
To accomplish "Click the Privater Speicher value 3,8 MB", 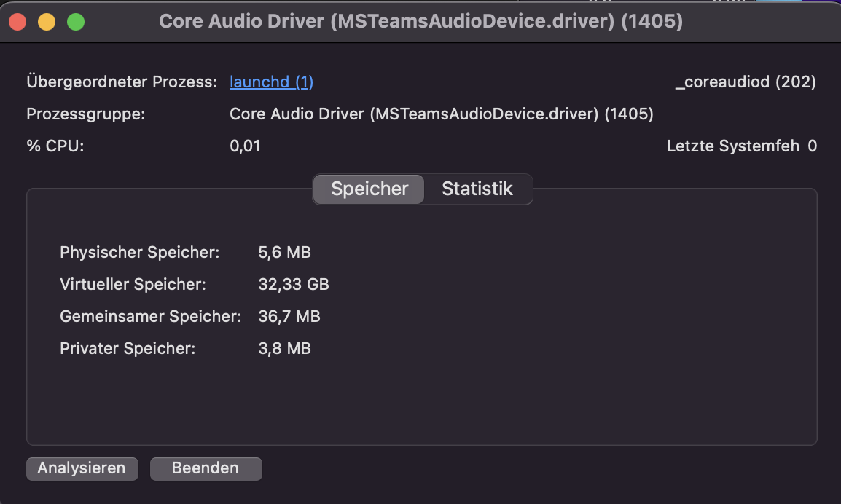I will (284, 349).
